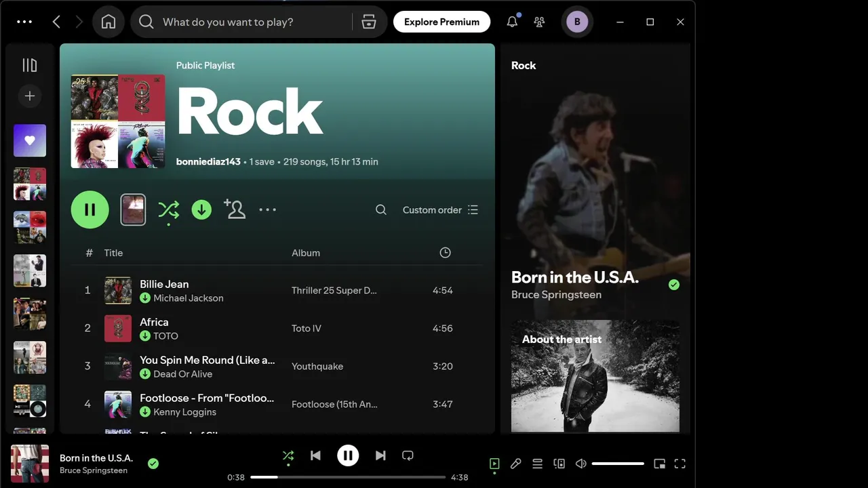
Task: Create a new playlist with plus icon
Action: pyautogui.click(x=30, y=96)
